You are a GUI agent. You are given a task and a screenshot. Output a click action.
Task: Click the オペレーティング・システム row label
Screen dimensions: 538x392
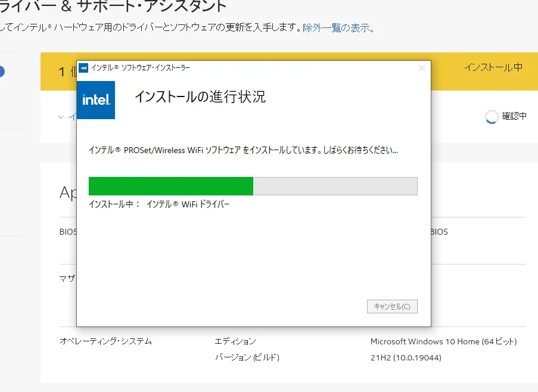105,341
